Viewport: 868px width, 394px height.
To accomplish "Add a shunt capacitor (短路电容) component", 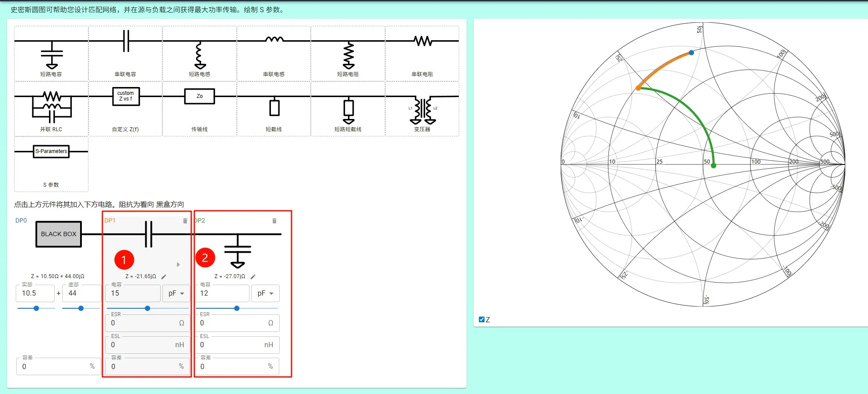I will tap(51, 53).
